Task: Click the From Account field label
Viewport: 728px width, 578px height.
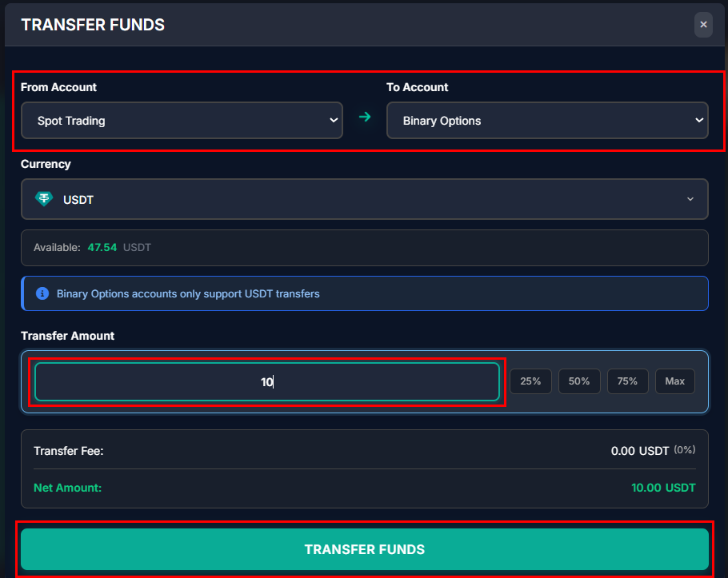Action: coord(58,87)
